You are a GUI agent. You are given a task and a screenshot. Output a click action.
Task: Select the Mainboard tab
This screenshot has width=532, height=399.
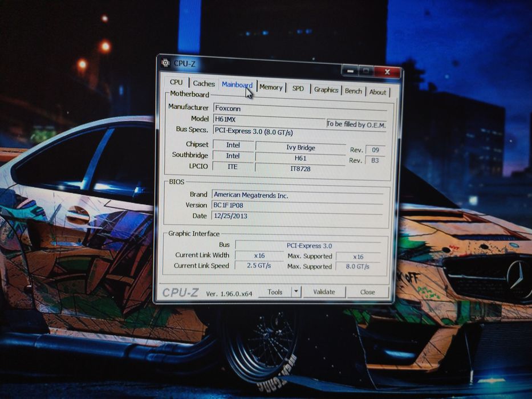coord(237,85)
